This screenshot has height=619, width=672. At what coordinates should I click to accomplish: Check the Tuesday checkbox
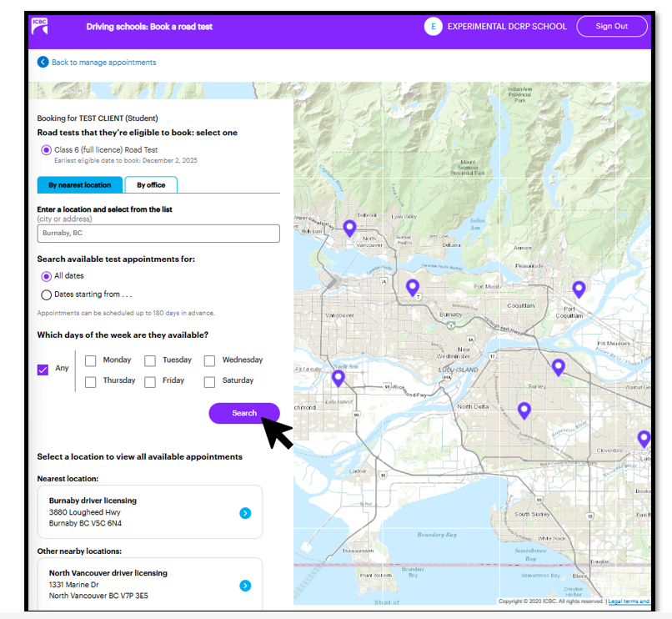coord(150,360)
